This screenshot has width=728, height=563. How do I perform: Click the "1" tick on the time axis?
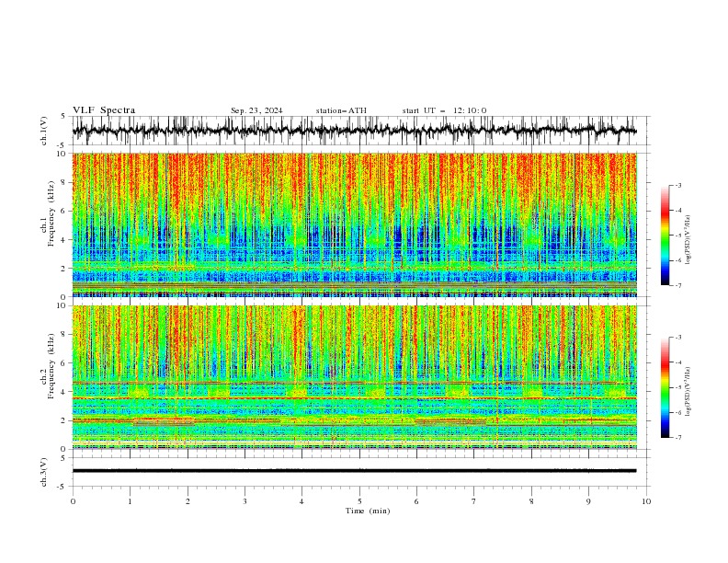click(x=130, y=501)
